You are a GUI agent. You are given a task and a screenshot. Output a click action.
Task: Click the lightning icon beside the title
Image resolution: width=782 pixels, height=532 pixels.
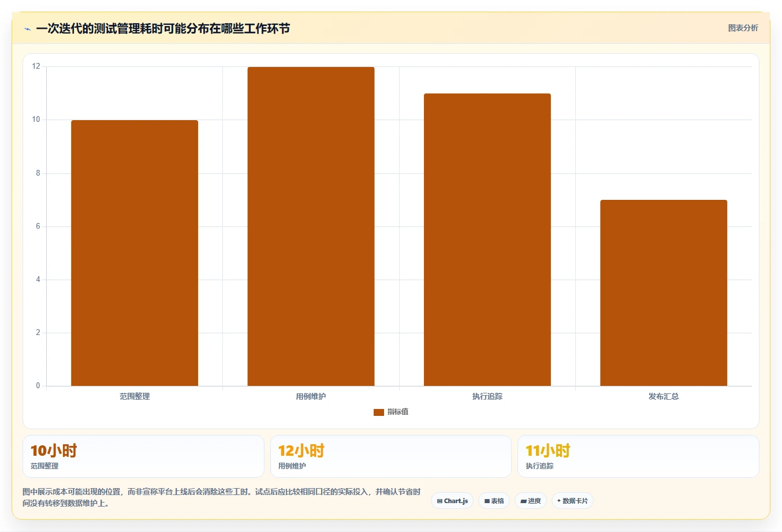tap(27, 29)
